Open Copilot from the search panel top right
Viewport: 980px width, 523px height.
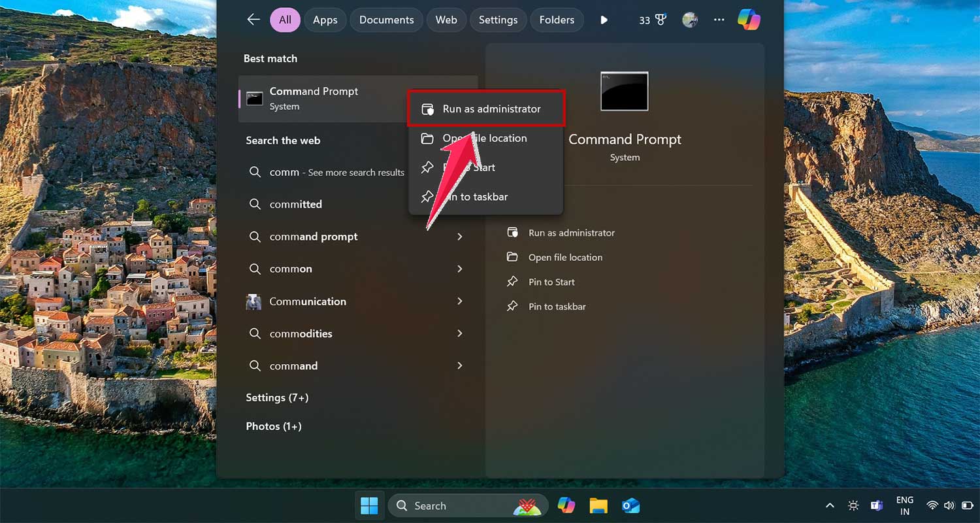[749, 20]
